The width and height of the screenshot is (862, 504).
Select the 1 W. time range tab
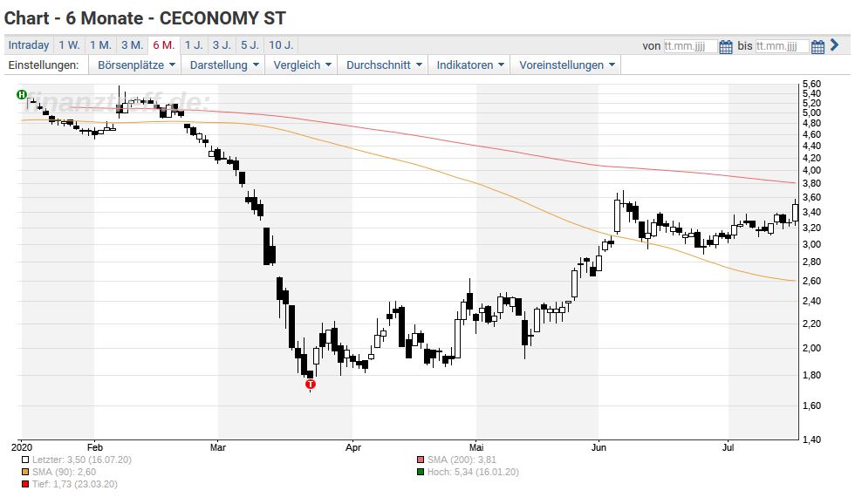[x=69, y=45]
